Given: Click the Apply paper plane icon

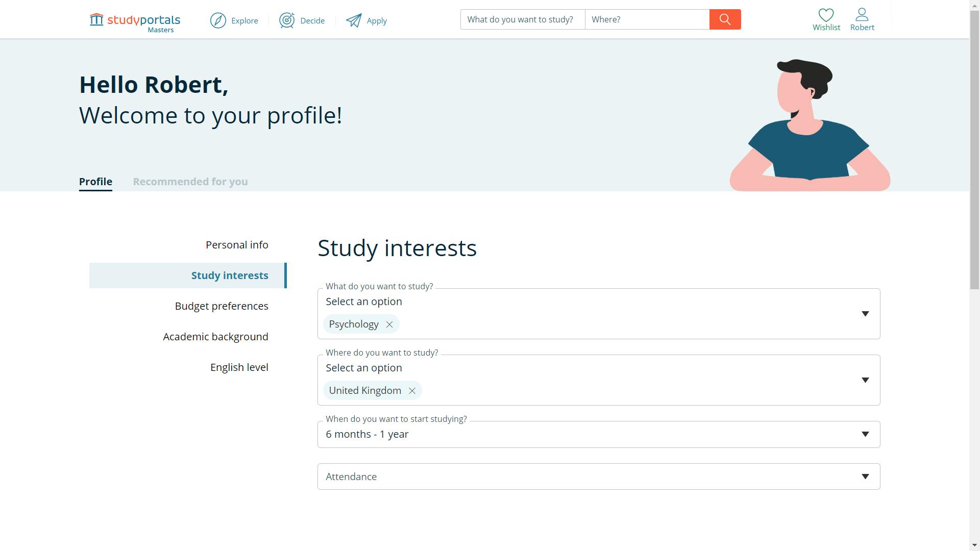Looking at the screenshot, I should [x=354, y=20].
